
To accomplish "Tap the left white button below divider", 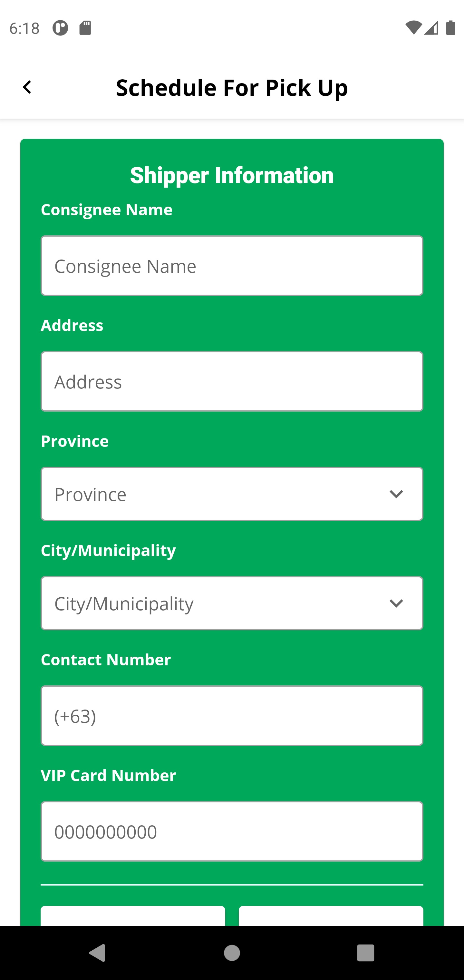I will click(133, 916).
